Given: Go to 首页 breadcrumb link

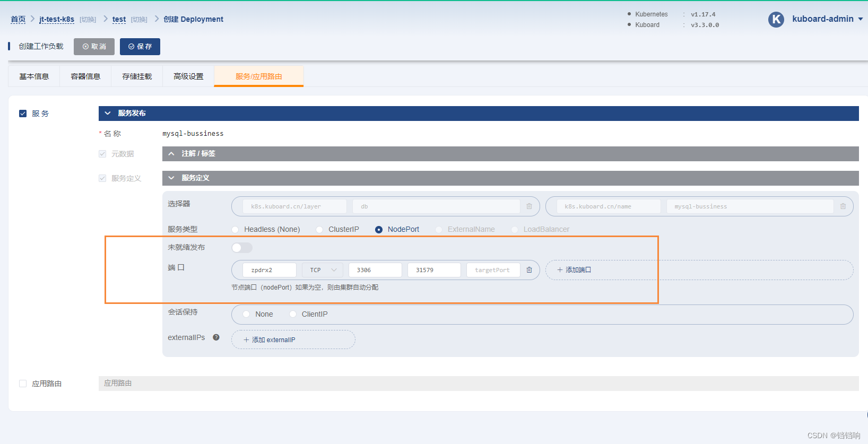Looking at the screenshot, I should coord(18,19).
